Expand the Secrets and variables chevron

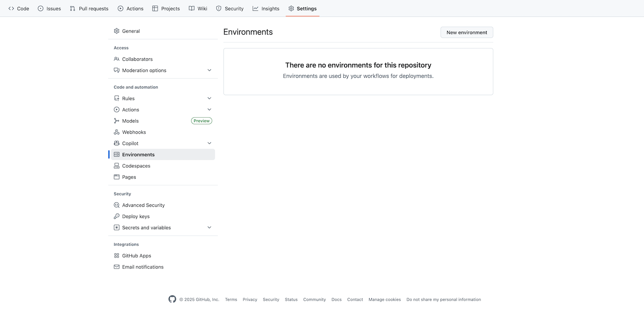(210, 227)
